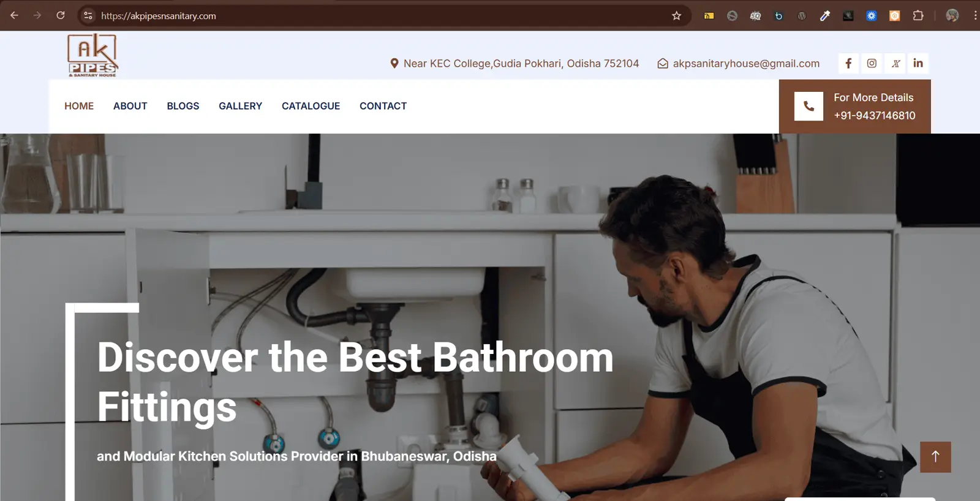980x501 pixels.
Task: Call the +91-9437146810 phone number
Action: (875, 115)
